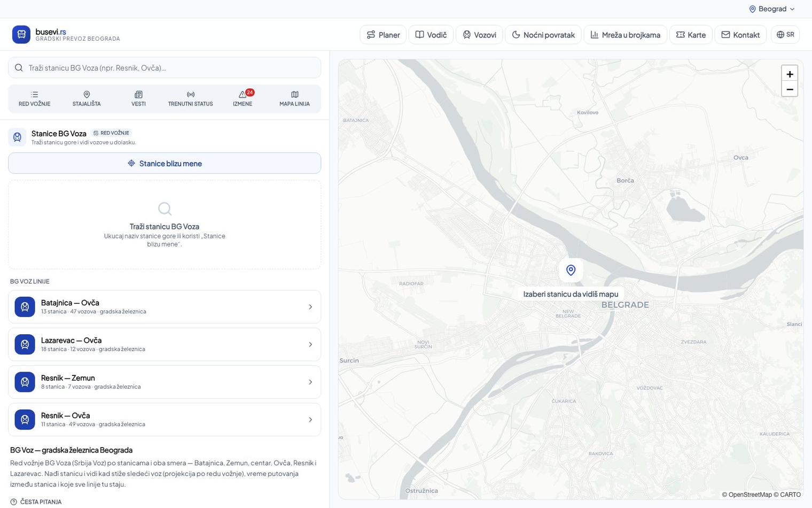Click the 24 notification badge on Izmene
Screen dimensions: 812x508
coord(249,93)
